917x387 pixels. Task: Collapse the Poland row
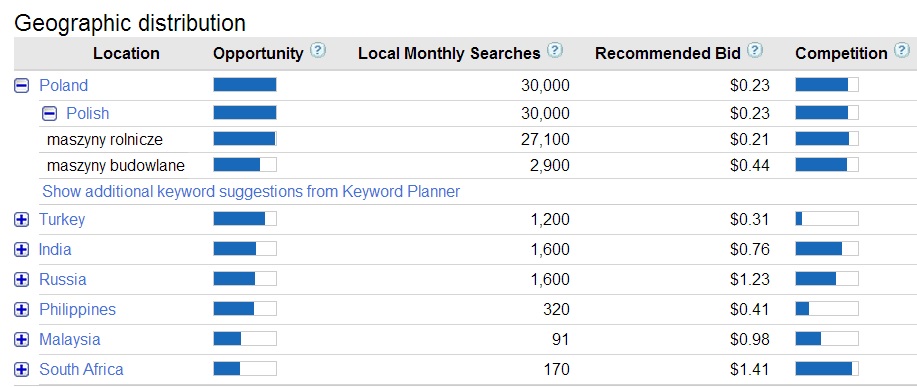(21, 86)
